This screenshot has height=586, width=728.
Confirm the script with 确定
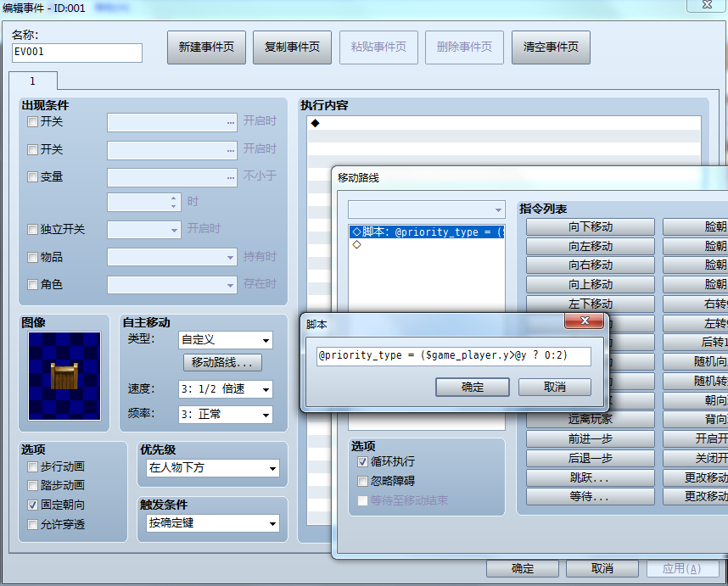(x=473, y=387)
